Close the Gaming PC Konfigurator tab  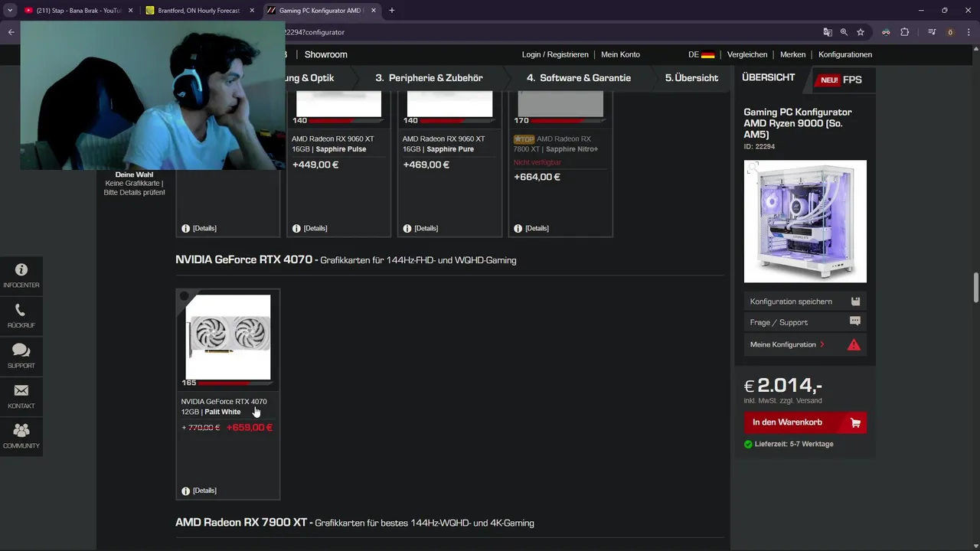(x=374, y=11)
